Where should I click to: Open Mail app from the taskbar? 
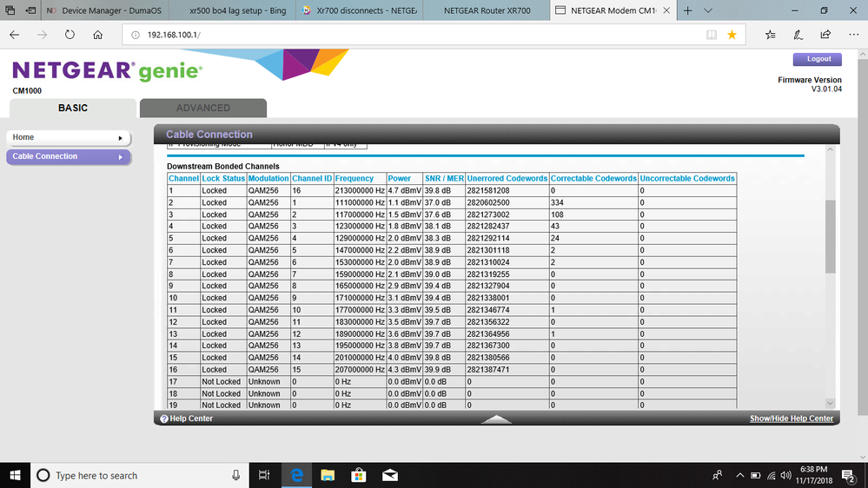click(x=389, y=475)
